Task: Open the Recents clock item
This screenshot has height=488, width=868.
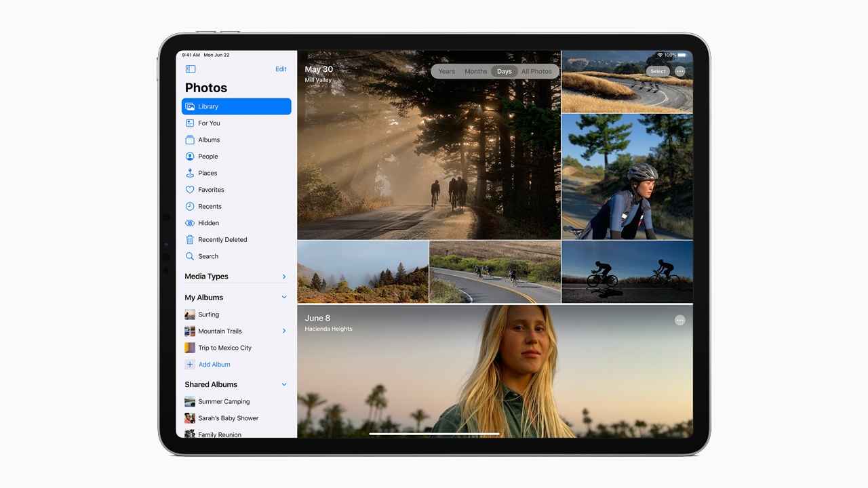Action: 210,207
